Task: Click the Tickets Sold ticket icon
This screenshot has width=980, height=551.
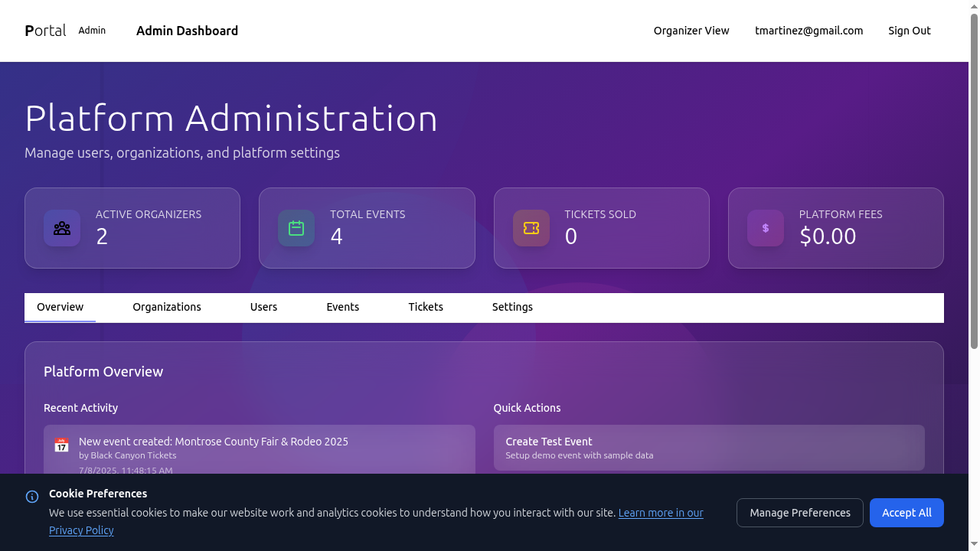Action: click(x=531, y=228)
